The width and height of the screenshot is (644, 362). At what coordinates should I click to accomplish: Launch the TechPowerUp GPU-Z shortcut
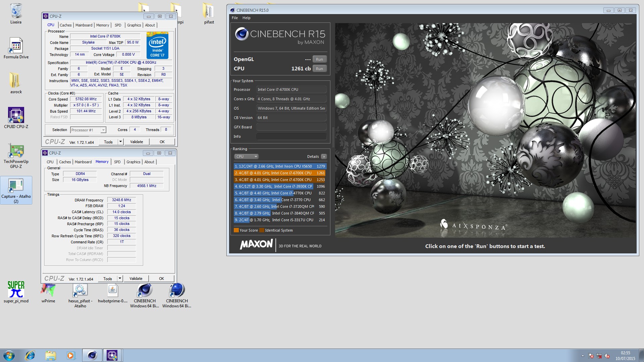pyautogui.click(x=16, y=156)
